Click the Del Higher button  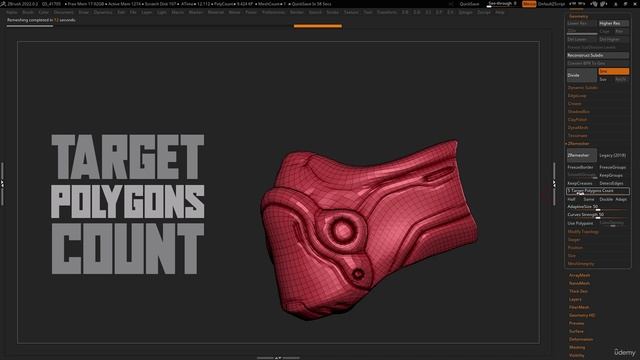tap(613, 40)
